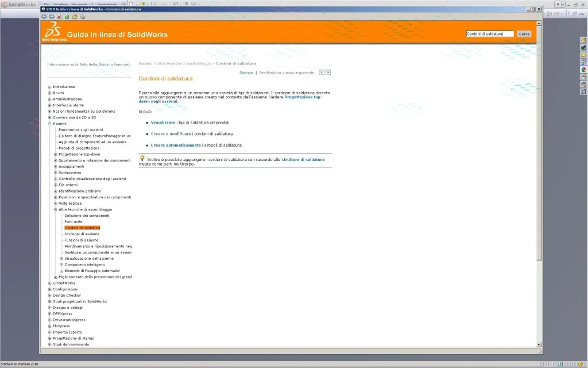Go to the next topic arrow button
The image size is (588, 368).
tap(328, 72)
